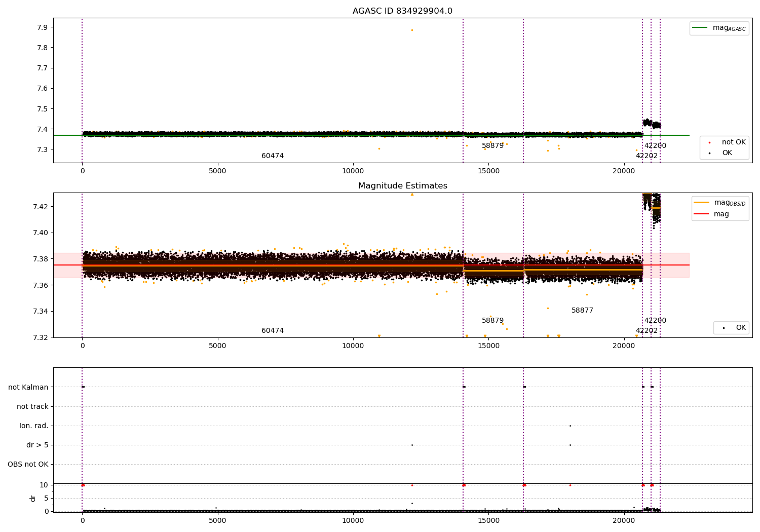Click the 10000 x-axis tick in the AGASC ID plot
The image size is (760, 532).
click(353, 171)
